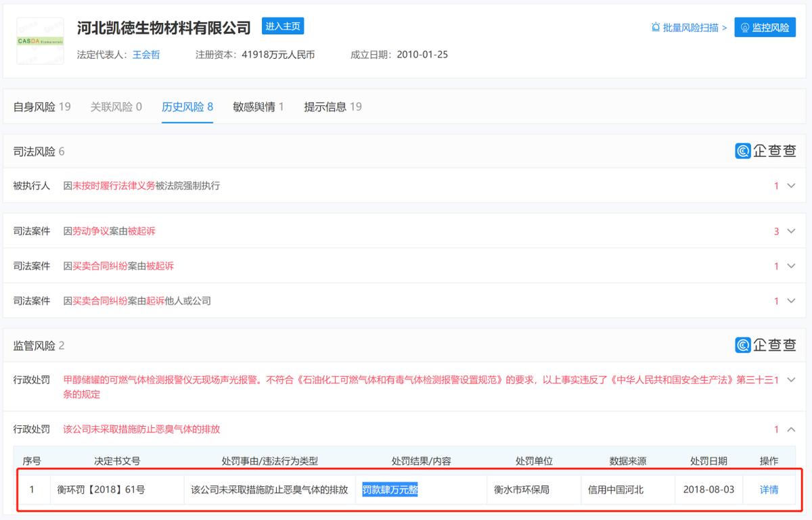Screen dimensions: 812x520
Task: Click the 监控风险 button
Action: click(x=765, y=28)
